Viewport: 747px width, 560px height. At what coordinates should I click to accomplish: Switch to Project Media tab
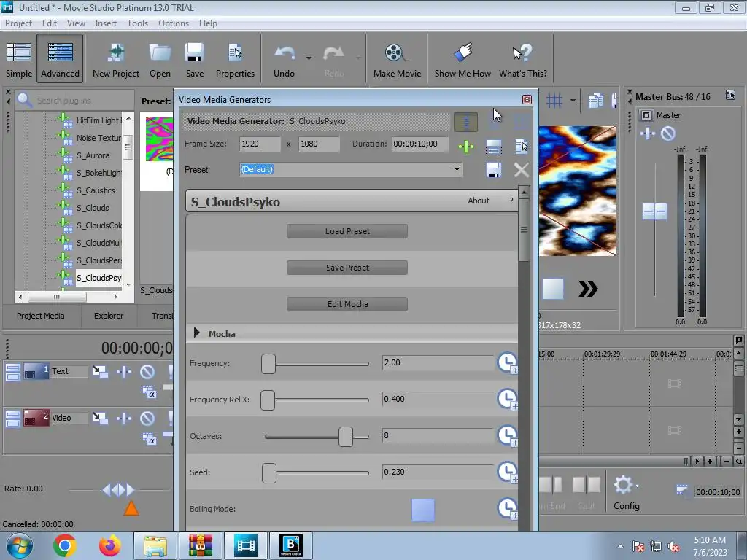41,316
